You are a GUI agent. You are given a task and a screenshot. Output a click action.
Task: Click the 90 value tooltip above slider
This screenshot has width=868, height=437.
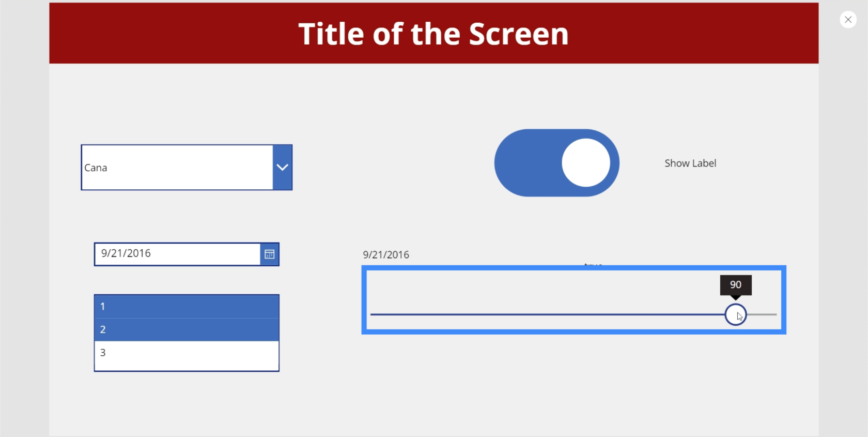736,285
